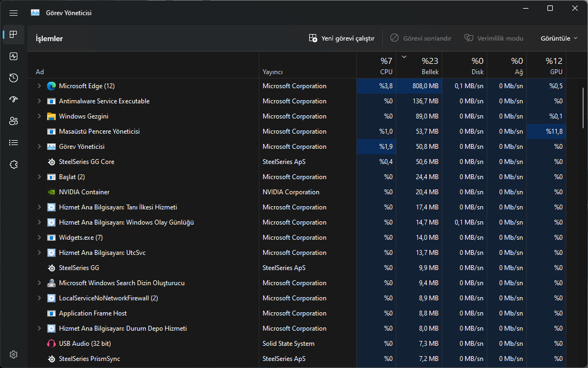Click the Verimlilik modu button
Screen dimensions: 588x368
[x=494, y=38]
